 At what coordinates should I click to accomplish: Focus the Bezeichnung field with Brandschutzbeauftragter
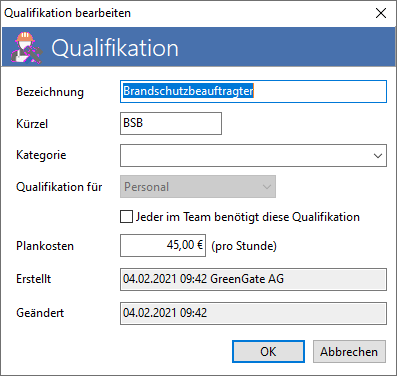click(253, 91)
